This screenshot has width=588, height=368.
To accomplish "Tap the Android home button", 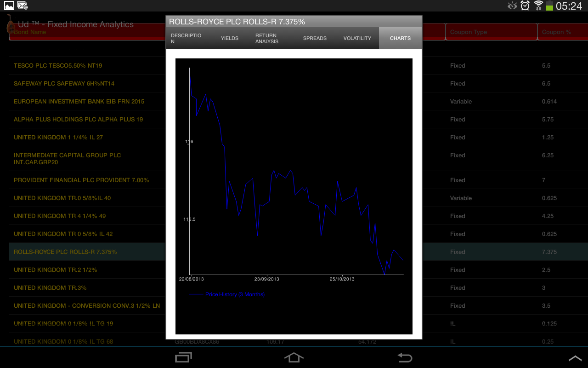I will [294, 357].
